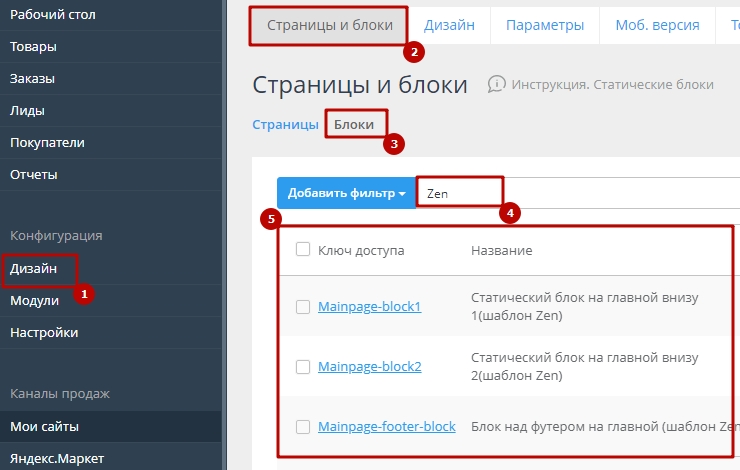Open the Mainpage-block1 link
Image resolution: width=740 pixels, height=470 pixels.
click(369, 306)
